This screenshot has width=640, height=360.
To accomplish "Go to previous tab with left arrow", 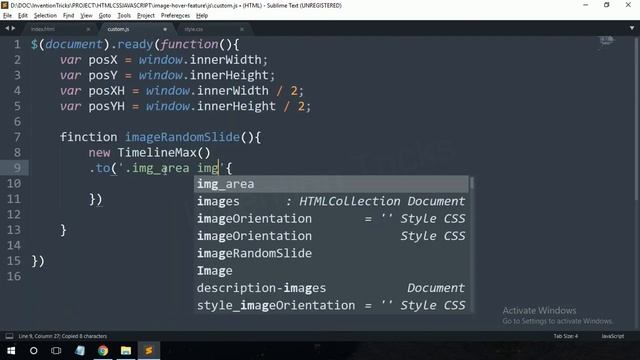I will coord(7,28).
